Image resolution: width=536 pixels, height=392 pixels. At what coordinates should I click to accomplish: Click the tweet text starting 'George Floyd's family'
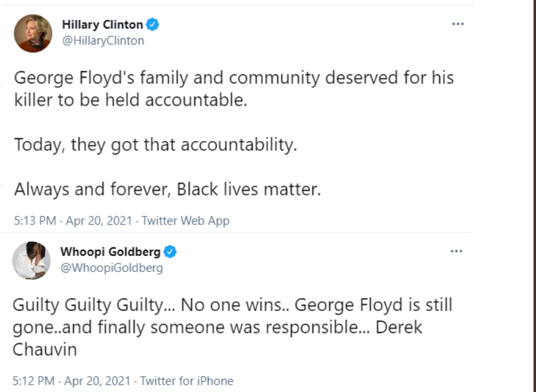234,89
